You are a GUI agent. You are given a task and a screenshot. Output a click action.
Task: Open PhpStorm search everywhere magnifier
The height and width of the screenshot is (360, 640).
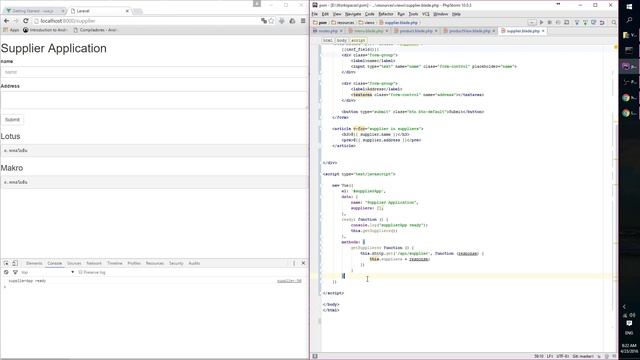tap(613, 22)
